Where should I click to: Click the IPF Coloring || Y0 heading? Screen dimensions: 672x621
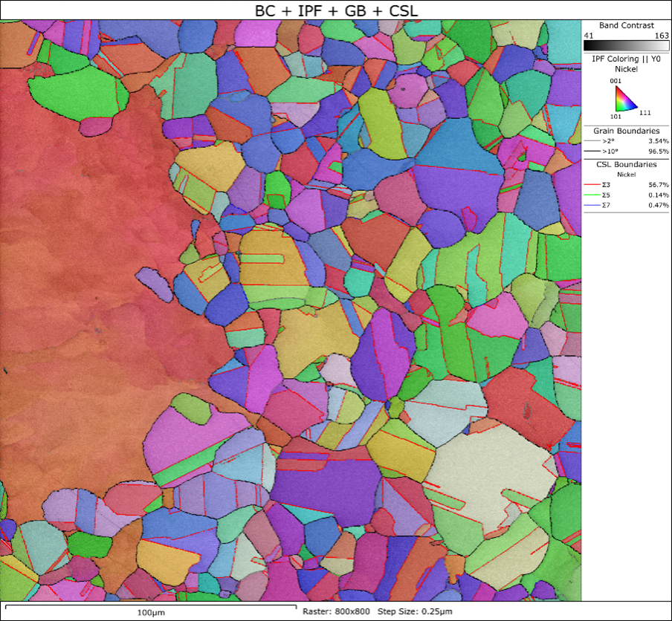pos(626,59)
